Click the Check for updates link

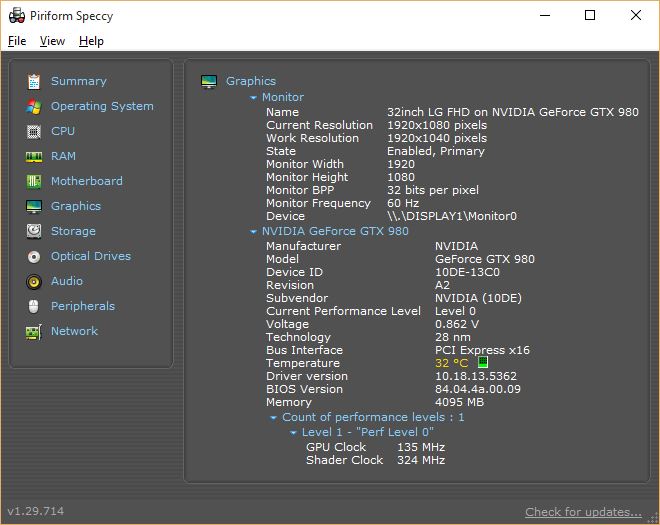pos(583,512)
